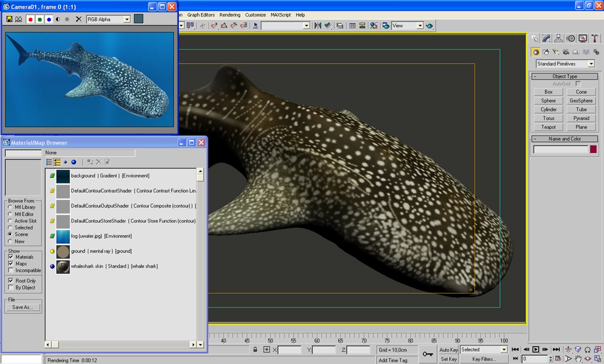Select the Active Slot radio button

[x=10, y=221]
